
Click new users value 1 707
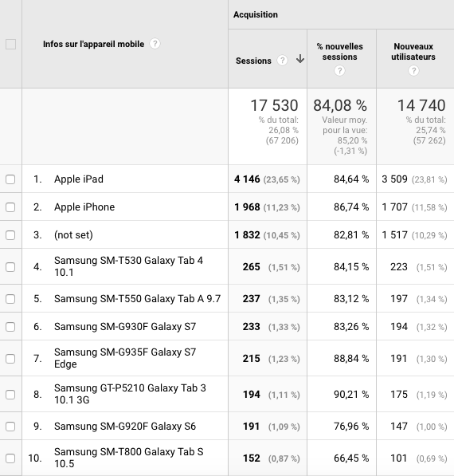[x=394, y=207]
